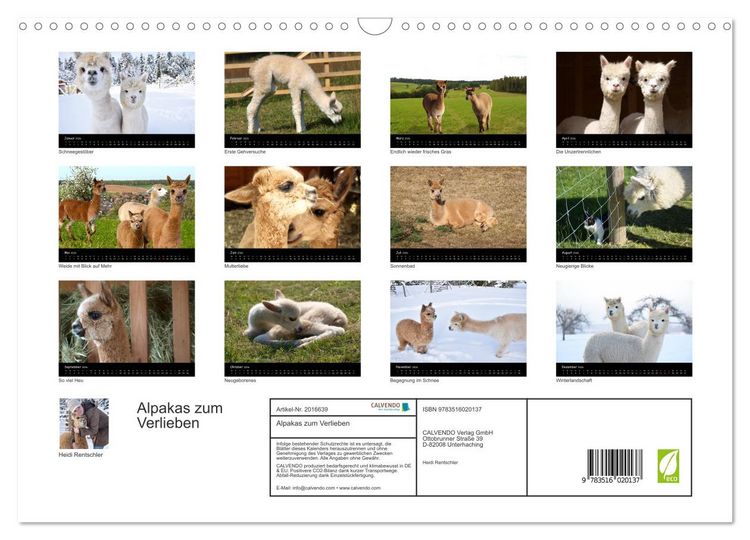Click the E-Mail info@calvendo.com line

click(328, 488)
